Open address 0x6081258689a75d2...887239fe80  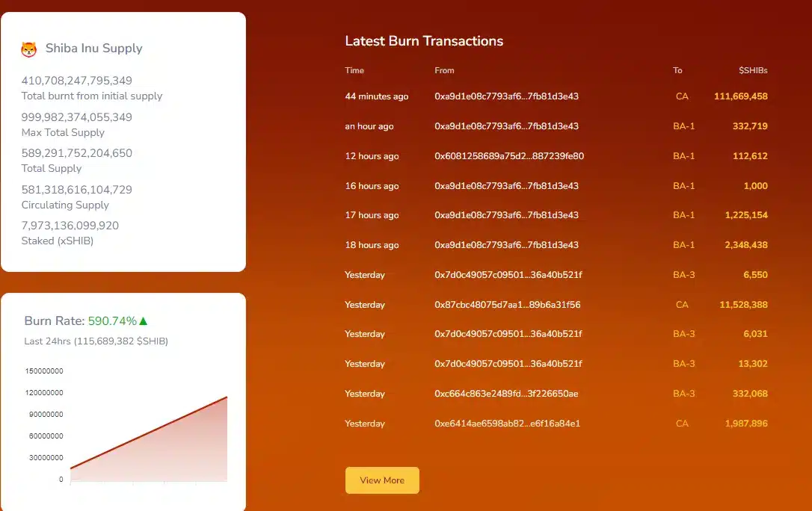tap(509, 156)
